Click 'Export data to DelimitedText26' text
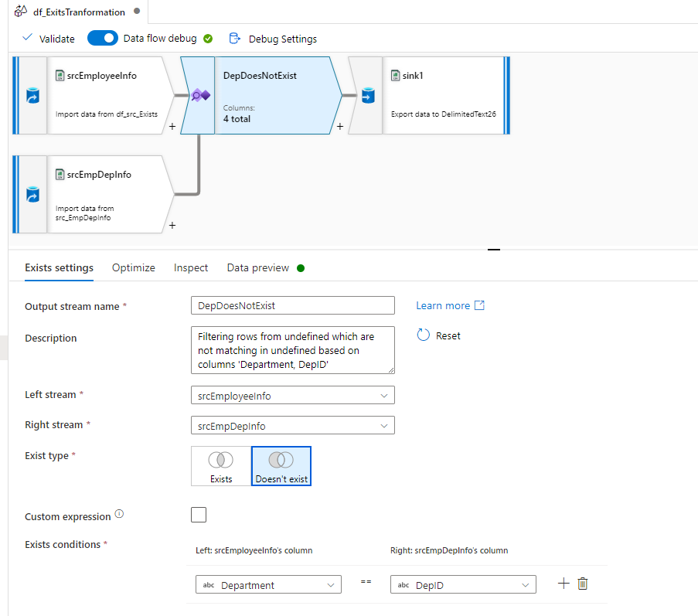Screen dimensions: 698x616 point(444,114)
